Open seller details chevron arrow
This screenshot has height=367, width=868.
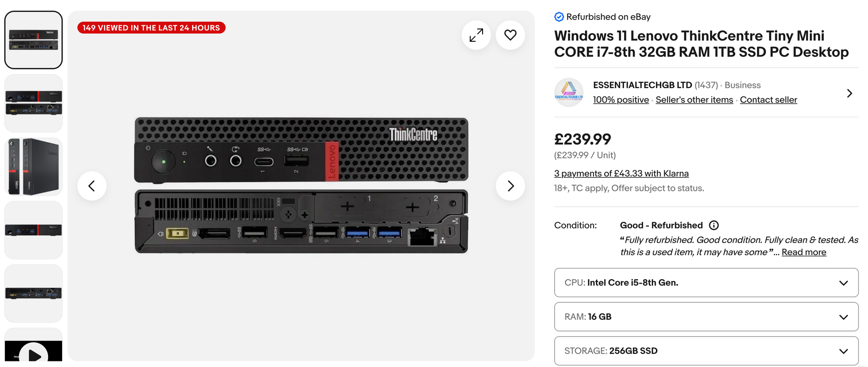click(849, 93)
